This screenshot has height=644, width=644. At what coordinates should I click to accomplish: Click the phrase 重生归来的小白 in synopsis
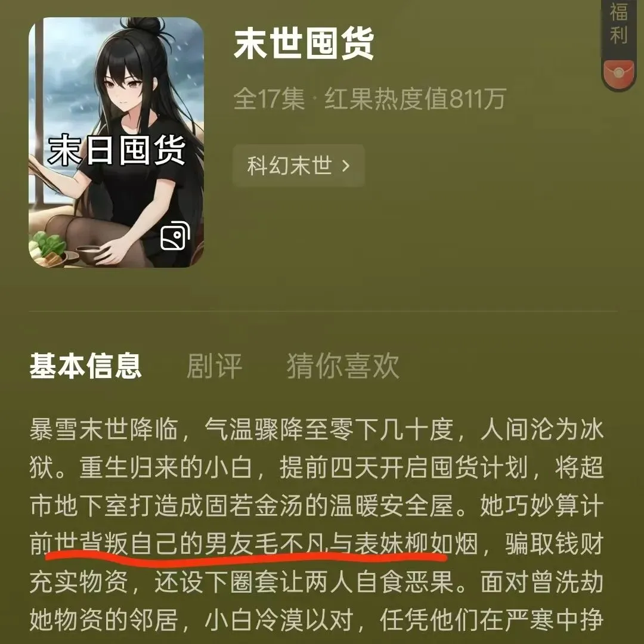pyautogui.click(x=166, y=468)
